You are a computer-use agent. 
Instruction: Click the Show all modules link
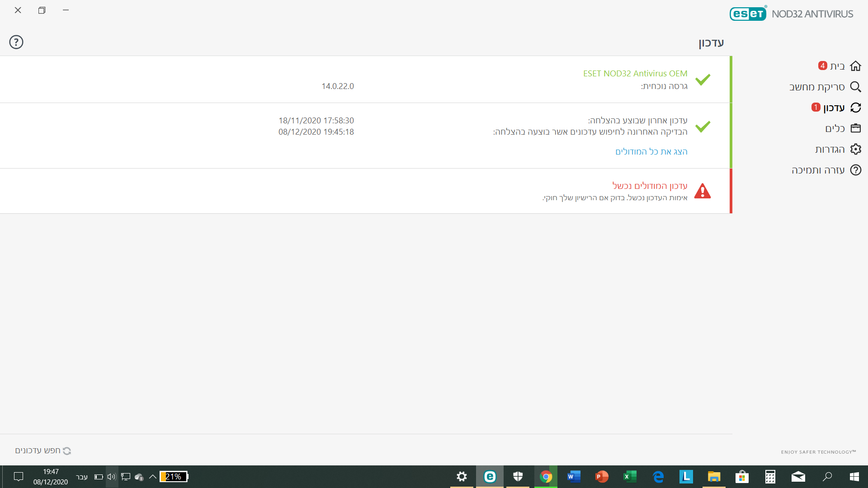pyautogui.click(x=651, y=151)
